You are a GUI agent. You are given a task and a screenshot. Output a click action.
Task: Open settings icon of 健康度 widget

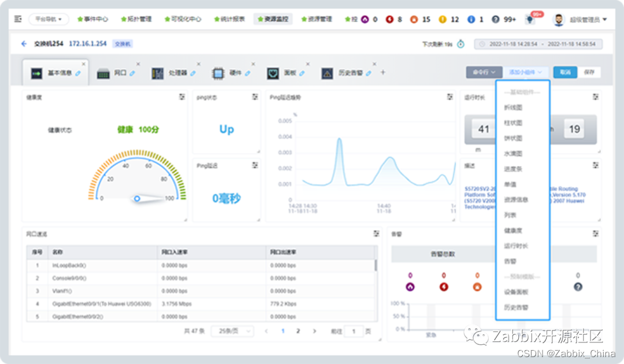click(182, 96)
